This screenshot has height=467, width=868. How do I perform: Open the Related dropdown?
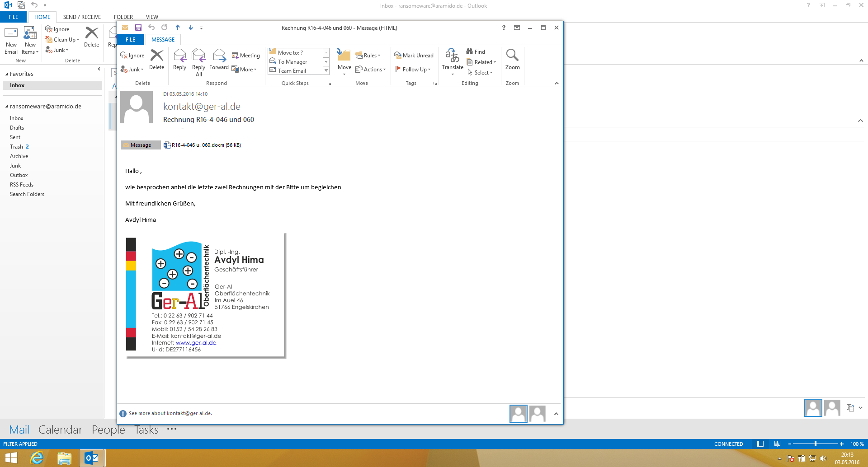tap(481, 62)
